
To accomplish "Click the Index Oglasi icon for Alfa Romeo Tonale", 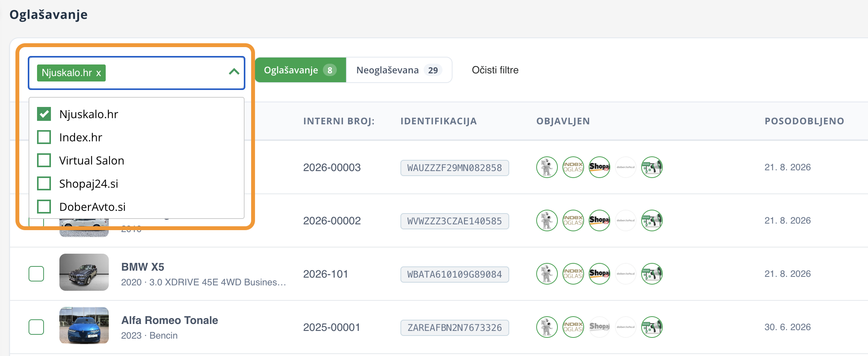I will coord(573,327).
